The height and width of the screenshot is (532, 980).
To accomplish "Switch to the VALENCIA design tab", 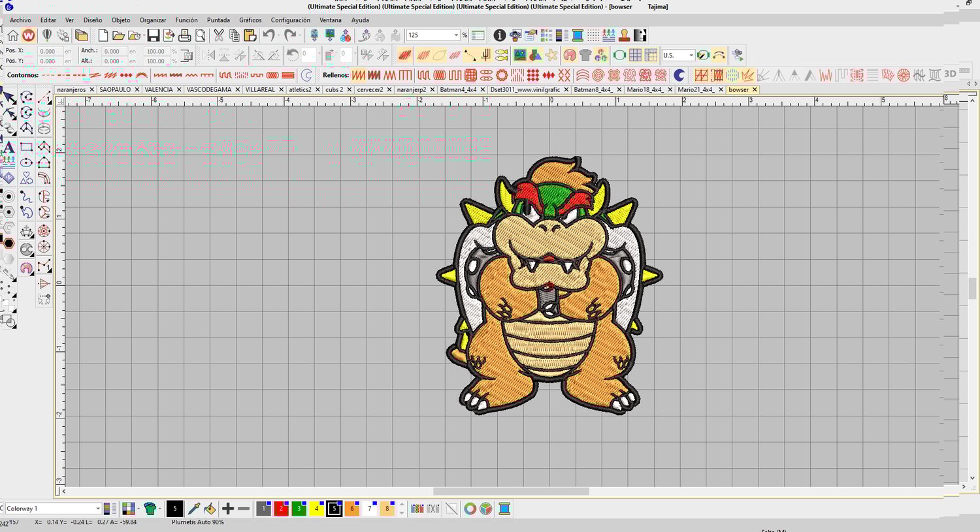I will pyautogui.click(x=159, y=89).
